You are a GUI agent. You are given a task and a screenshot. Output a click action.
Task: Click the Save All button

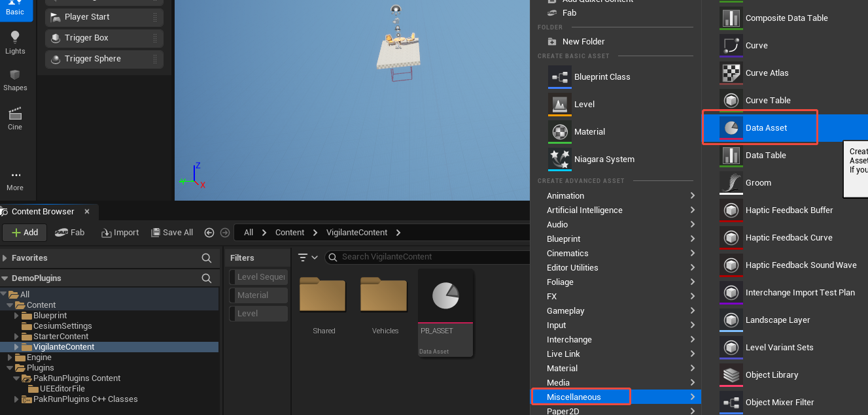click(x=172, y=233)
